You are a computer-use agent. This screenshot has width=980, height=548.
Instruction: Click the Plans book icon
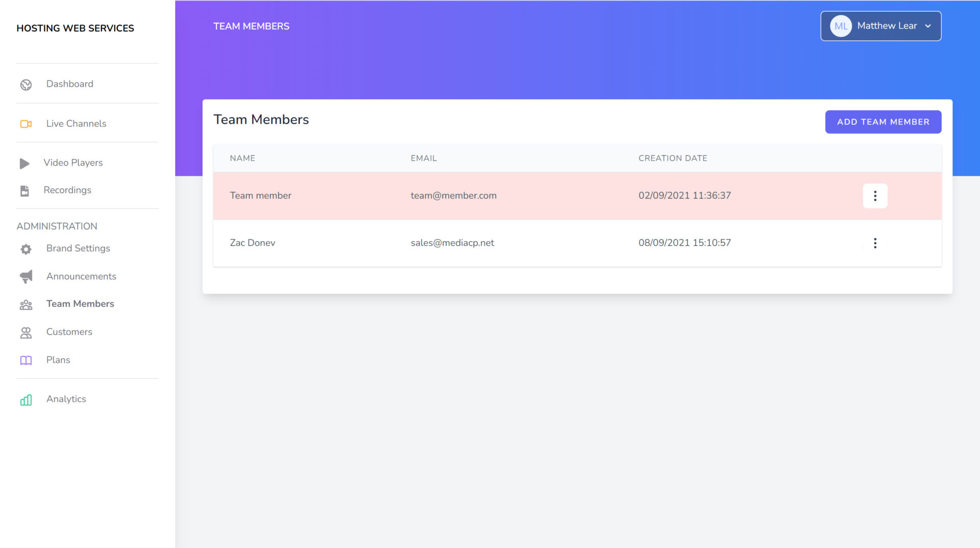[26, 361]
